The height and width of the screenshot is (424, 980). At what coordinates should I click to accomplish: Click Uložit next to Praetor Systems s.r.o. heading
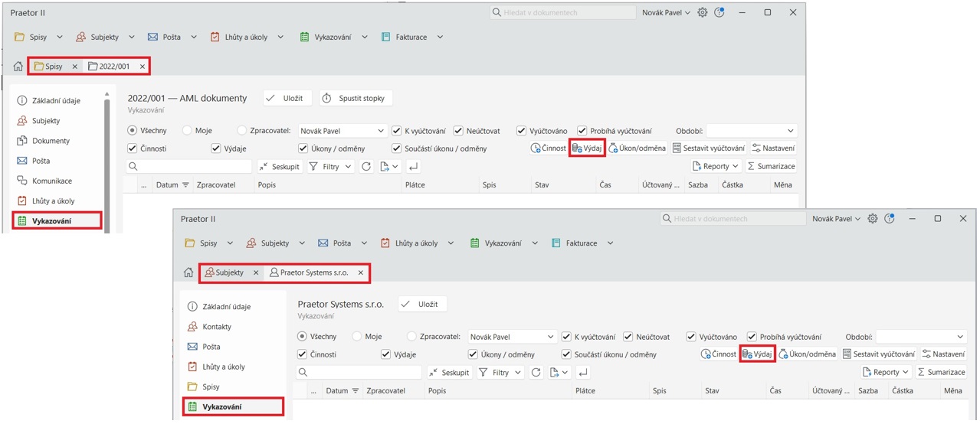[x=421, y=304]
